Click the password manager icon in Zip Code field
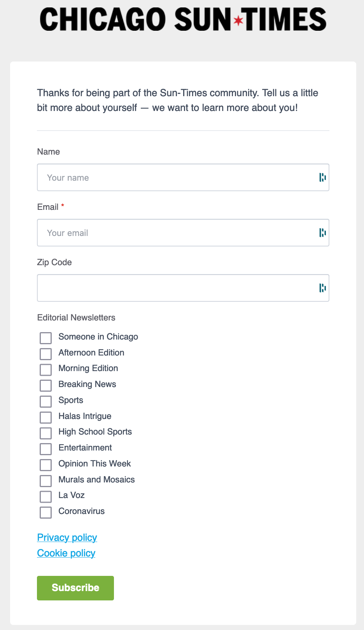 322,288
